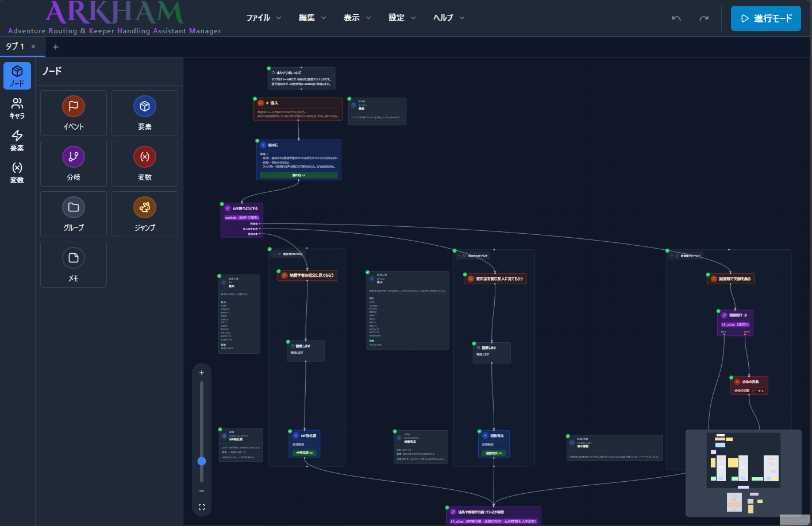The image size is (812, 526).
Task: Select the 宝石店を営む友人に見てもらう event node
Action: click(495, 279)
